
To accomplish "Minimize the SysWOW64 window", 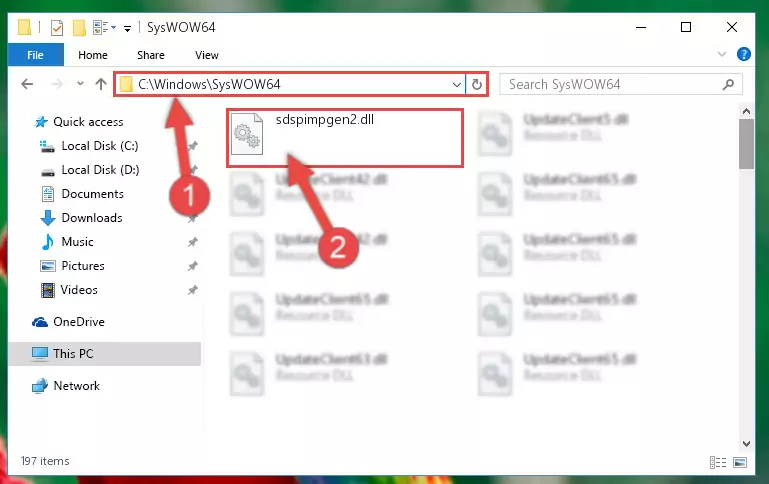I will coord(641,27).
